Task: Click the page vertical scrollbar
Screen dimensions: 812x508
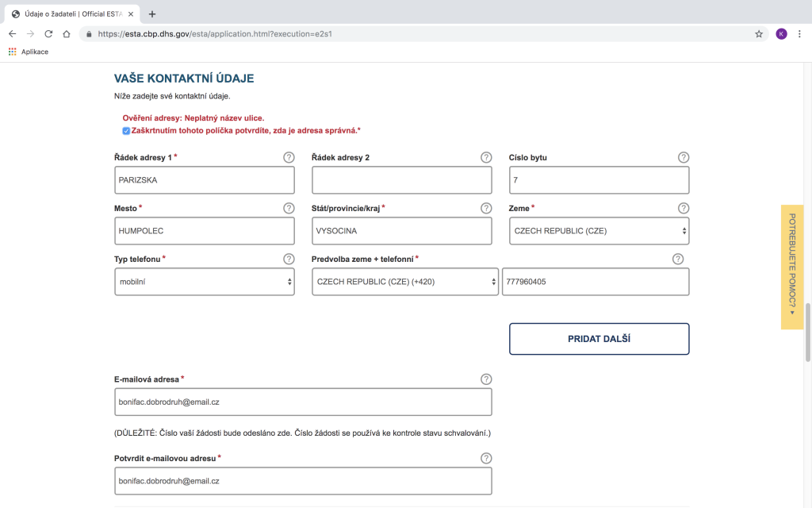Action: pos(808,331)
